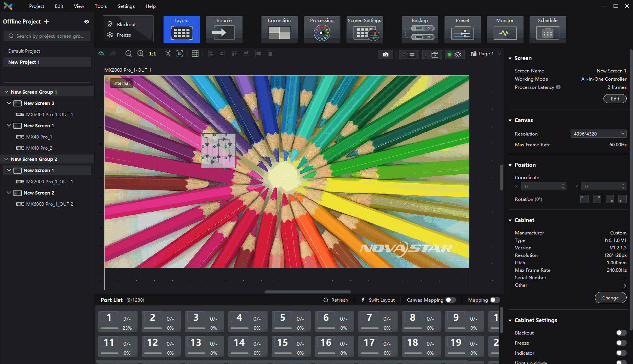The height and width of the screenshot is (364, 633).
Task: Set rotation to top-right dot option
Action: pyautogui.click(x=597, y=199)
